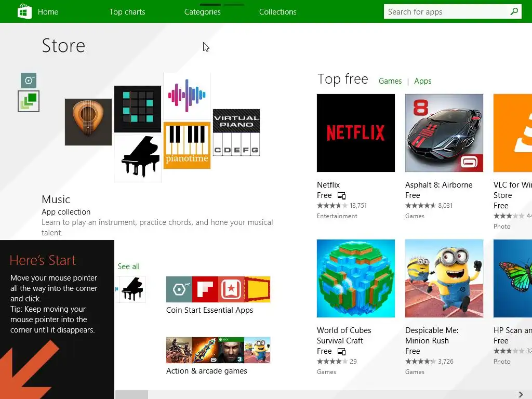Open the HP Scan butterfly tile
The height and width of the screenshot is (399, 532).
[513, 278]
